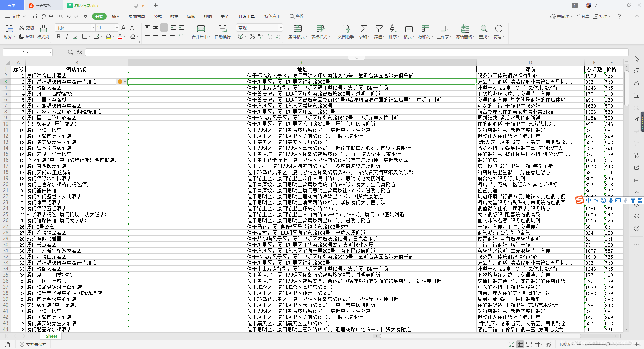The height and width of the screenshot is (349, 644).
Task: Open the 文件 file menu
Action: point(15,16)
